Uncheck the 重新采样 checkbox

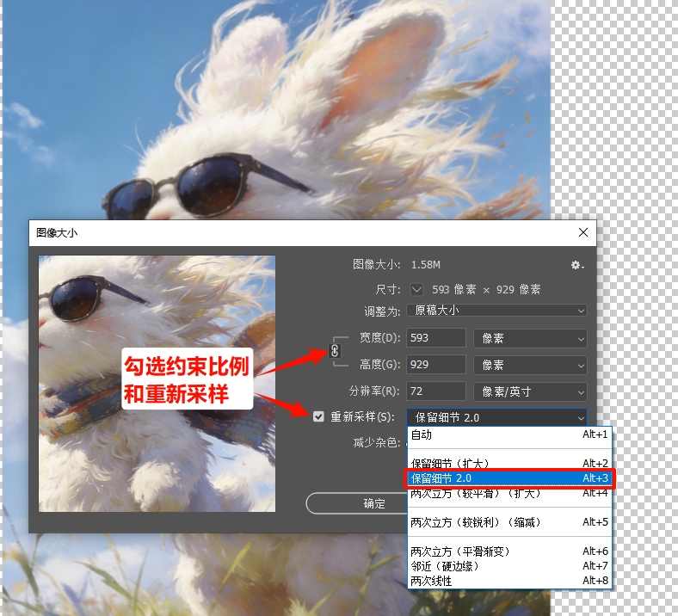(x=318, y=416)
